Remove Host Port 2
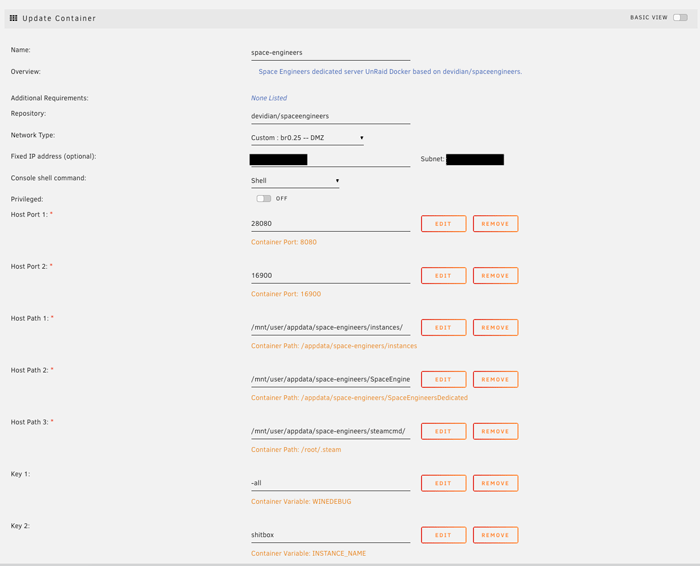700x566 pixels. pyautogui.click(x=496, y=275)
